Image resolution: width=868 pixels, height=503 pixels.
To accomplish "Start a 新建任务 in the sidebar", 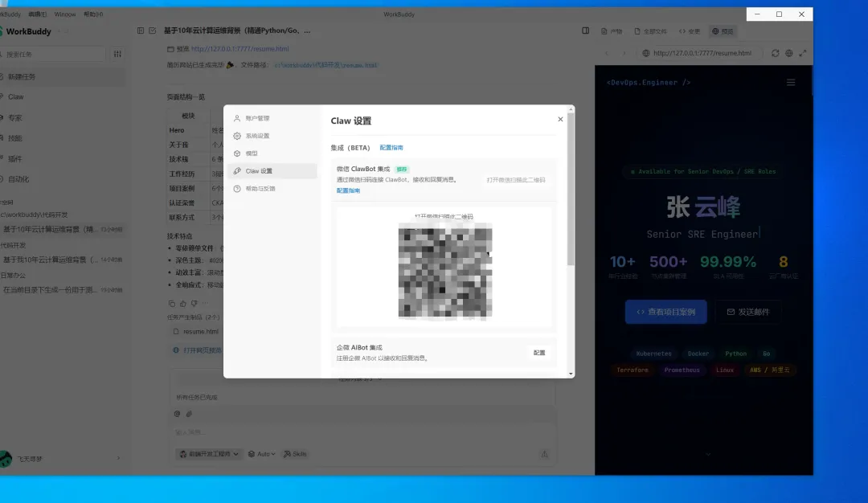I will pyautogui.click(x=62, y=77).
